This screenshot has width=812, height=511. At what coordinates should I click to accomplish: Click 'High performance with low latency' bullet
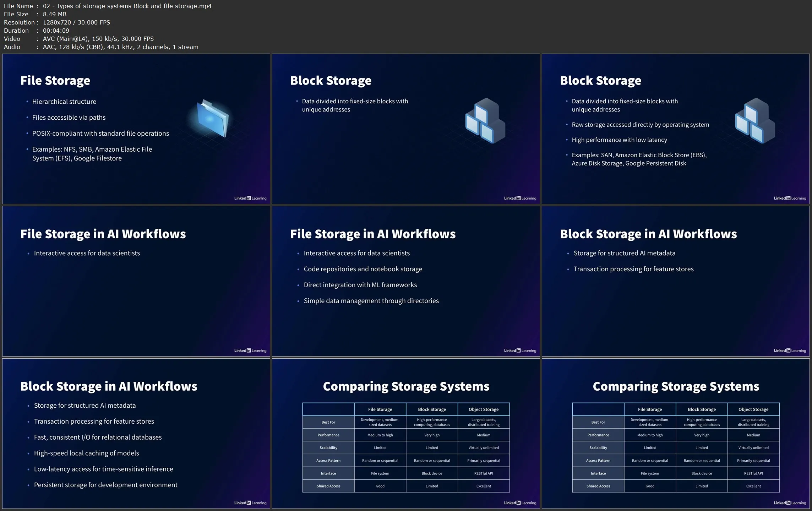pos(620,140)
